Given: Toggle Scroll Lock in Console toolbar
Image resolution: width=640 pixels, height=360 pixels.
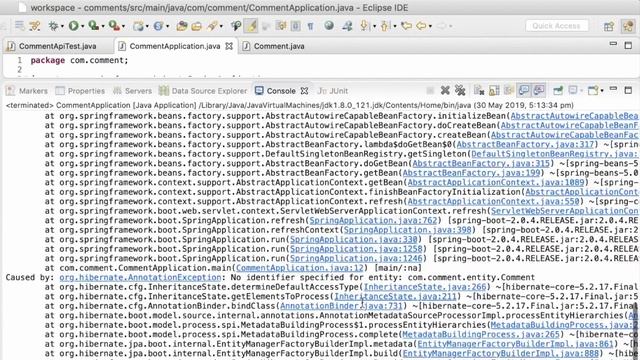Looking at the screenshot, I should (493, 90).
